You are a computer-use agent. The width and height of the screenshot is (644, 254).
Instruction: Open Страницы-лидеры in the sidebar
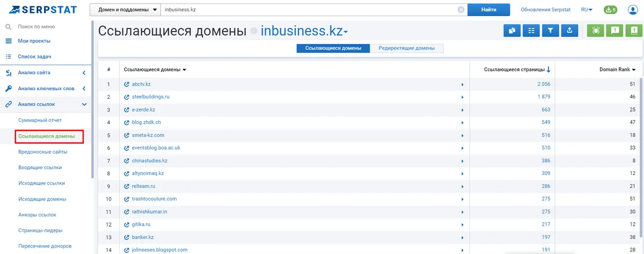(40, 230)
